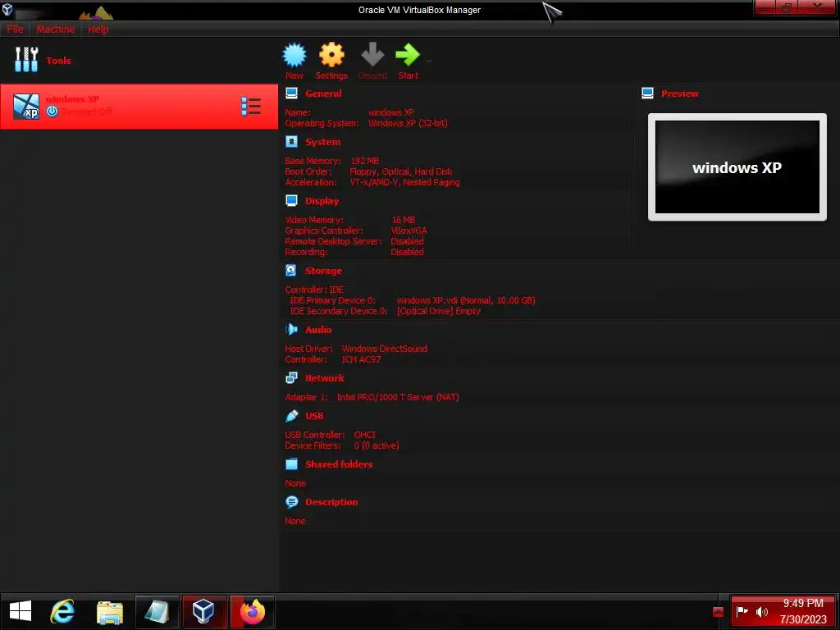
Task: Open Shared folders heading link
Action: (339, 464)
